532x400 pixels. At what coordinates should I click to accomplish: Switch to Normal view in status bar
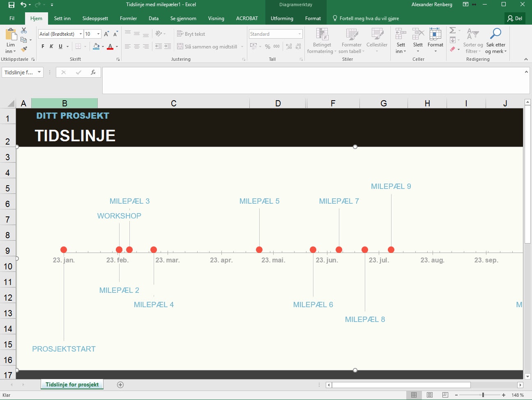(414, 395)
